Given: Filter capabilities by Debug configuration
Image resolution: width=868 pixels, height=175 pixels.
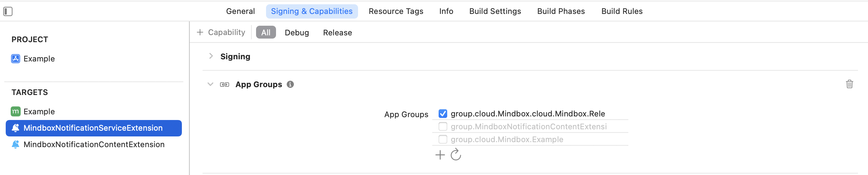Looking at the screenshot, I should coord(297,32).
